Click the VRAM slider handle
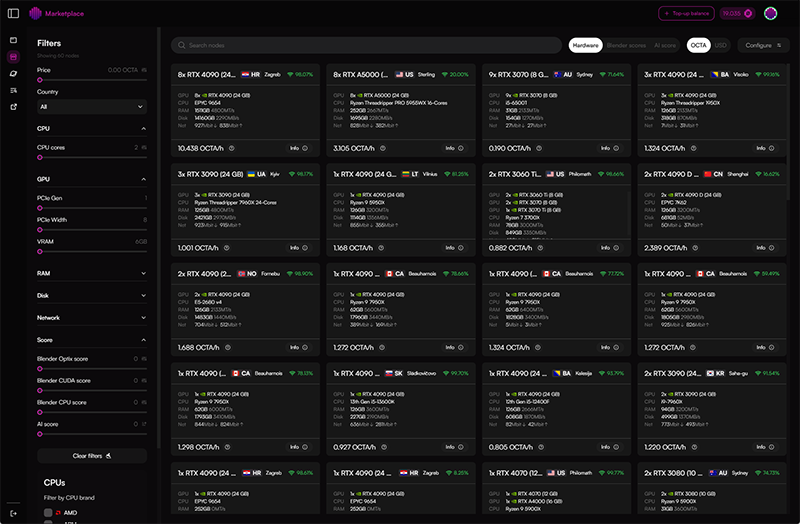 40,252
